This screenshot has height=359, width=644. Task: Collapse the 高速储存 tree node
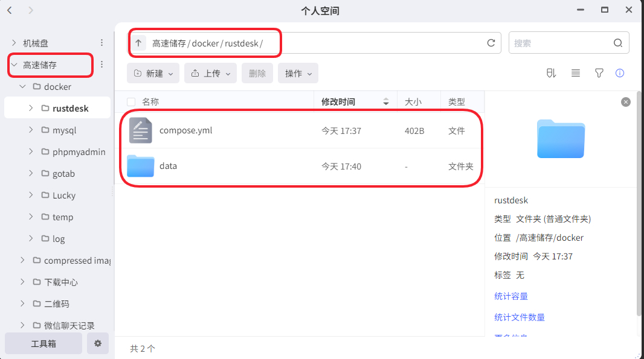(x=14, y=65)
